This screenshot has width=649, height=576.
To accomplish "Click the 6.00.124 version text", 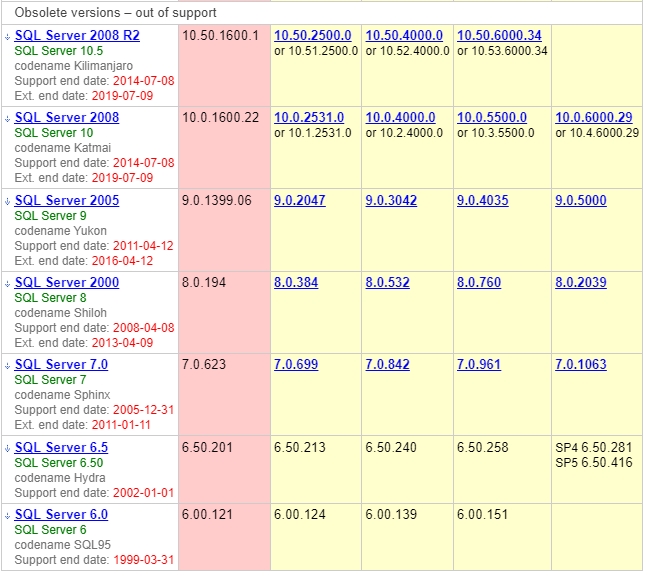I will (x=300, y=514).
